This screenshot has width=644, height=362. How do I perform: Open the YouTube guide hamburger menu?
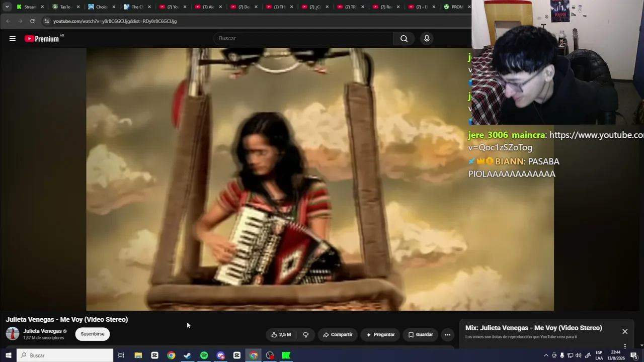[x=13, y=39]
